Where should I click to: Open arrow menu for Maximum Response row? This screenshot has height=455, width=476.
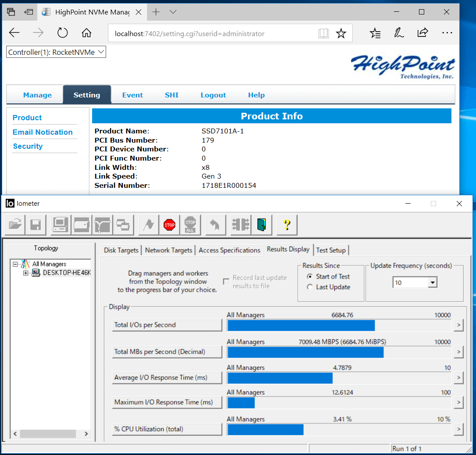point(458,402)
